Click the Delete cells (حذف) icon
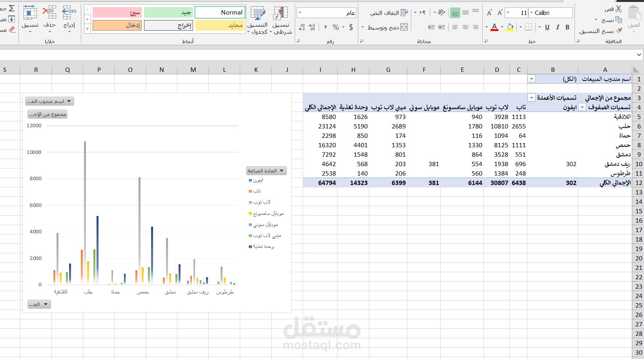Image resolution: width=644 pixels, height=359 pixels. (49, 13)
